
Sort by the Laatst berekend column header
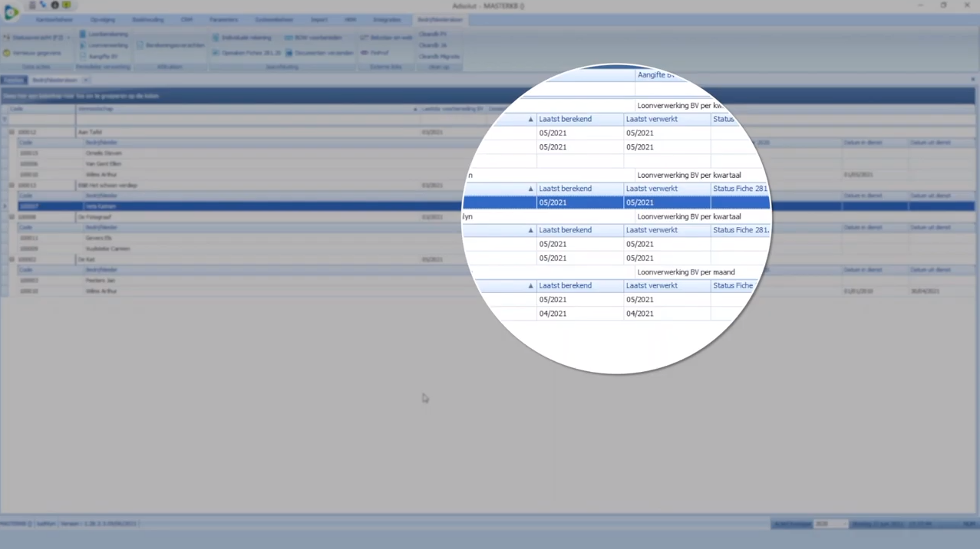click(x=565, y=120)
